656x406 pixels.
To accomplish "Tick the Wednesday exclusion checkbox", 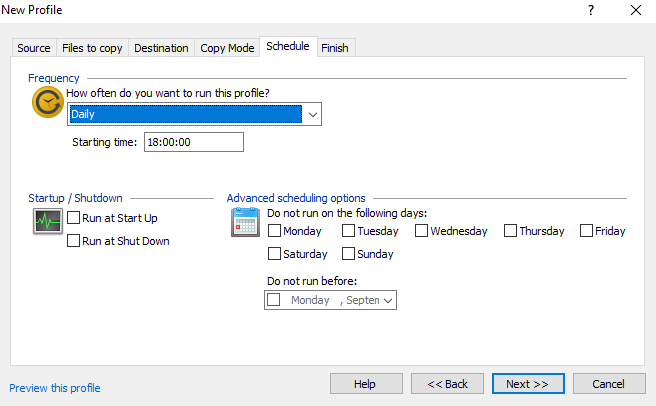I will coord(422,231).
